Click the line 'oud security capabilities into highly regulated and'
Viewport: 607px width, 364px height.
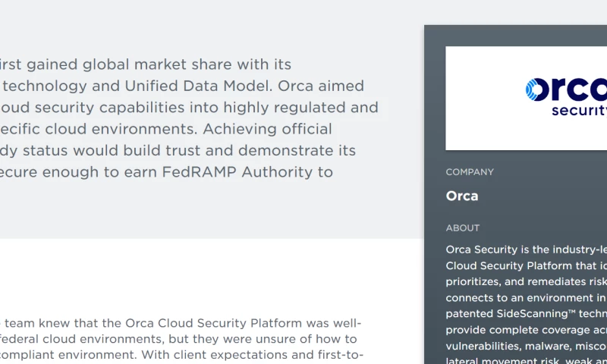point(189,108)
